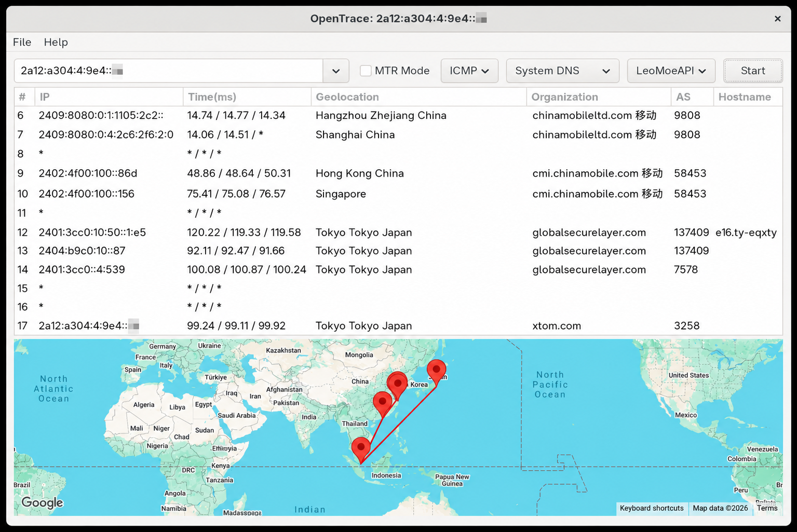The height and width of the screenshot is (532, 797).
Task: Open the System DNS resolver dropdown
Action: click(x=562, y=71)
